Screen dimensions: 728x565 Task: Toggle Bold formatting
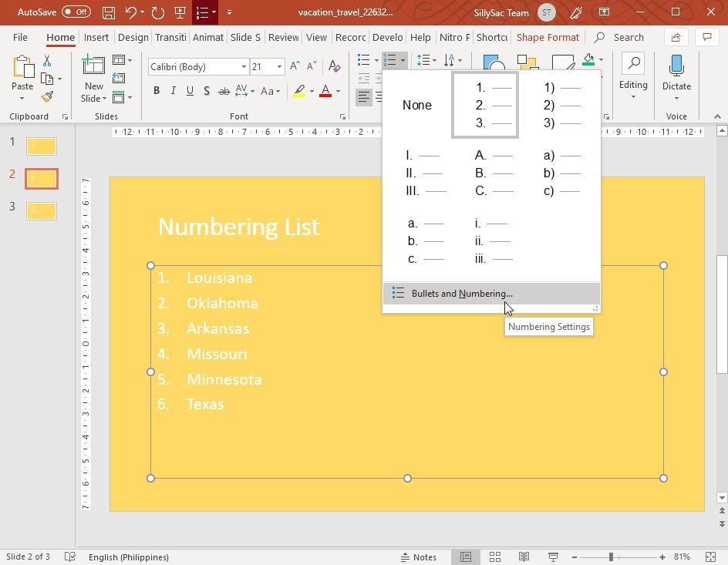(157, 91)
